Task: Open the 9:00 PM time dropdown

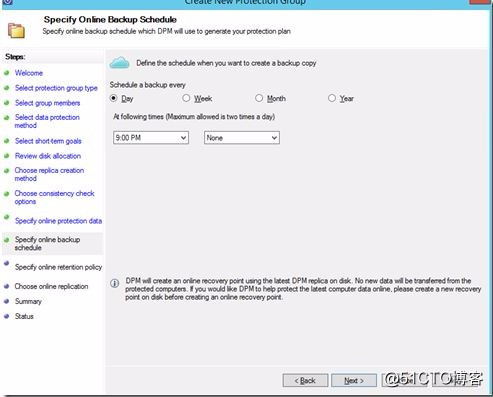Action: [151, 138]
